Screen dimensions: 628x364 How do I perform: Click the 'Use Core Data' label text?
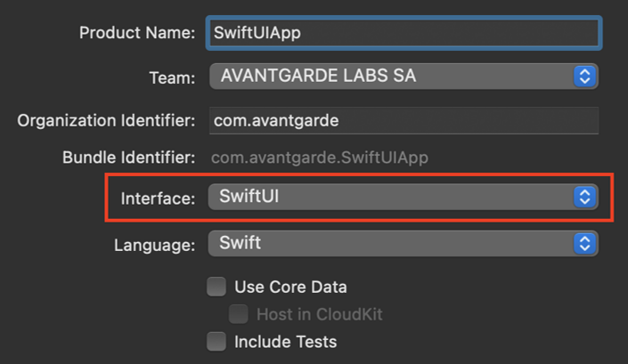point(290,287)
